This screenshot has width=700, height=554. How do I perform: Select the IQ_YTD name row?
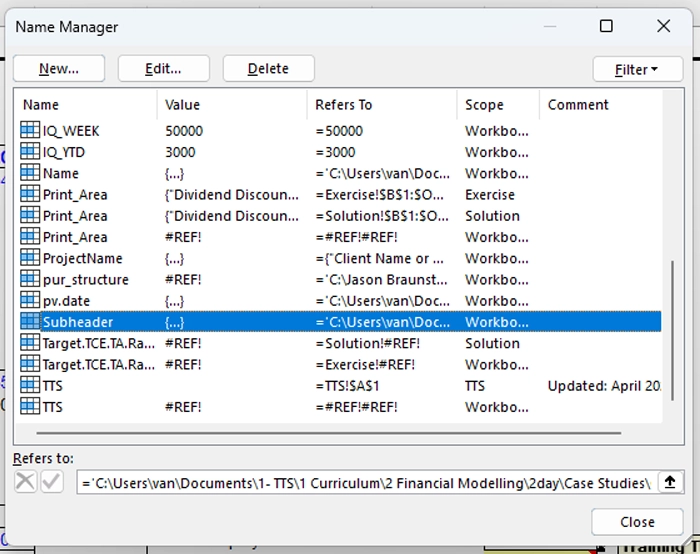point(340,152)
